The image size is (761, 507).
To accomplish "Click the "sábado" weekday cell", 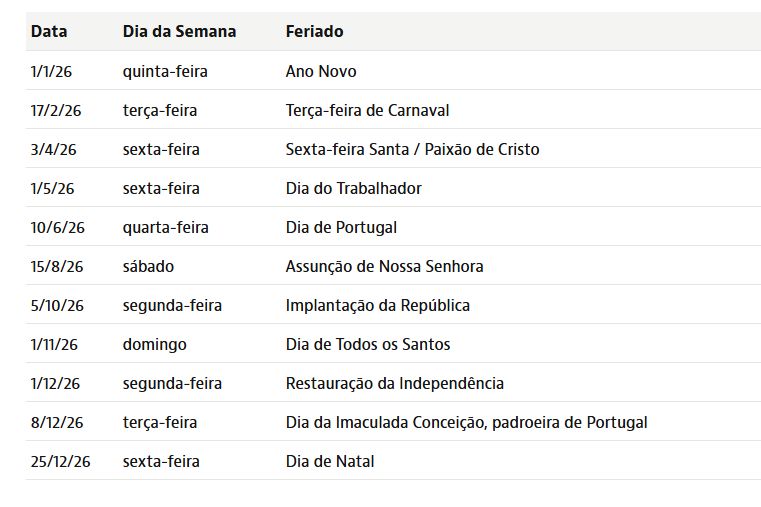I will click(x=148, y=266).
